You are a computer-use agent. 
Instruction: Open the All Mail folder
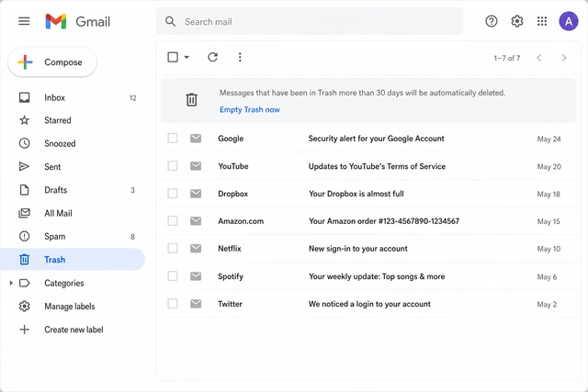click(x=73, y=213)
